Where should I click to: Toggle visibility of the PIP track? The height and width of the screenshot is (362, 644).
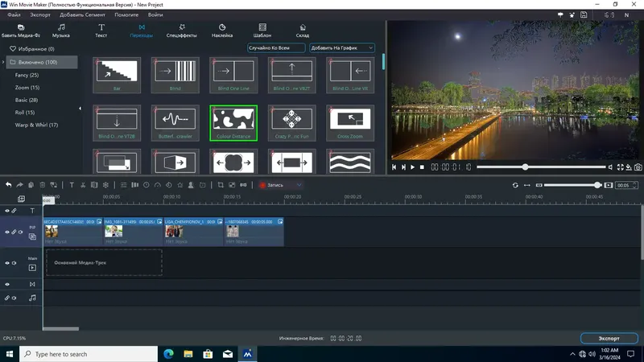pyautogui.click(x=7, y=232)
